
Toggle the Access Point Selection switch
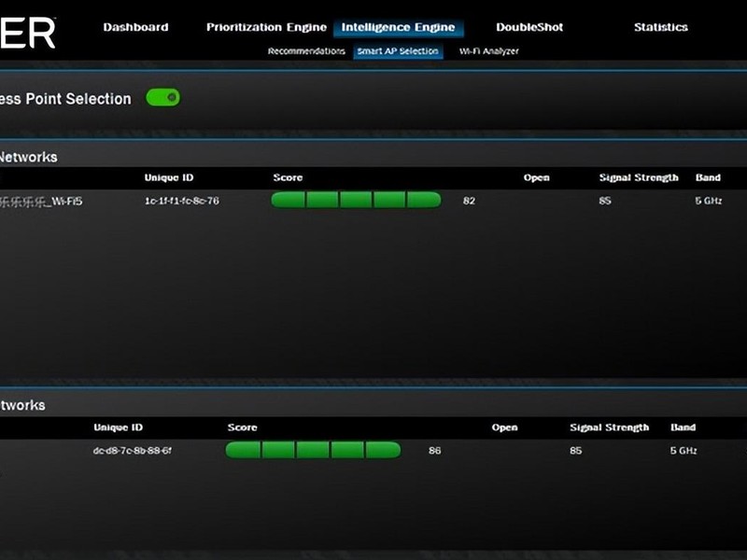tap(162, 98)
